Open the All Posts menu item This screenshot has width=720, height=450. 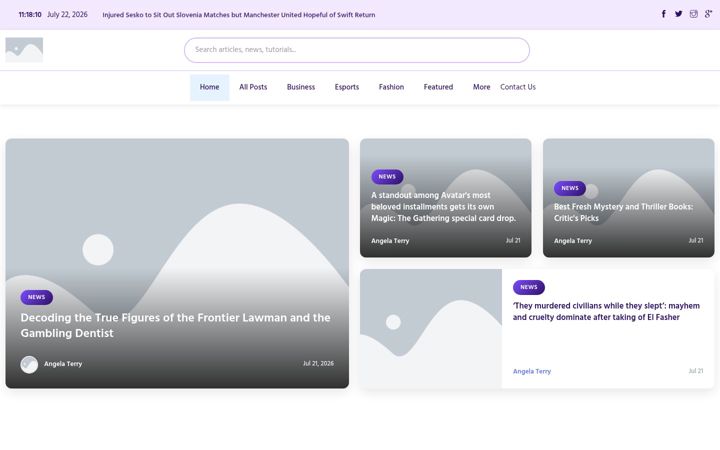(253, 87)
